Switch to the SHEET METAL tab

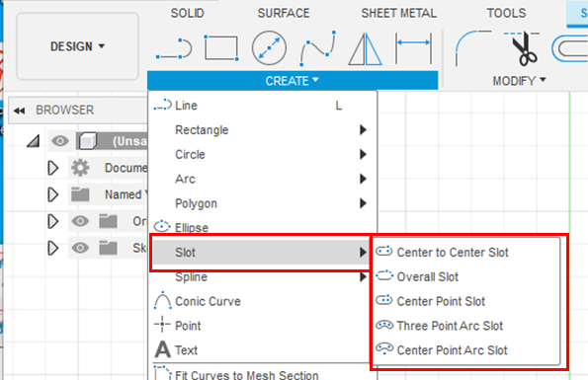pos(398,13)
